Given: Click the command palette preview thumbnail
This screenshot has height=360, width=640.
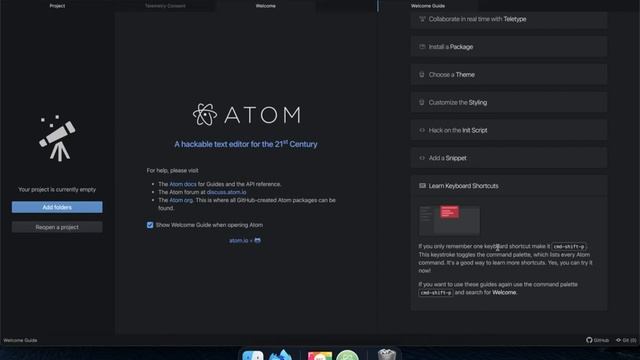Looking at the screenshot, I should pos(449,220).
